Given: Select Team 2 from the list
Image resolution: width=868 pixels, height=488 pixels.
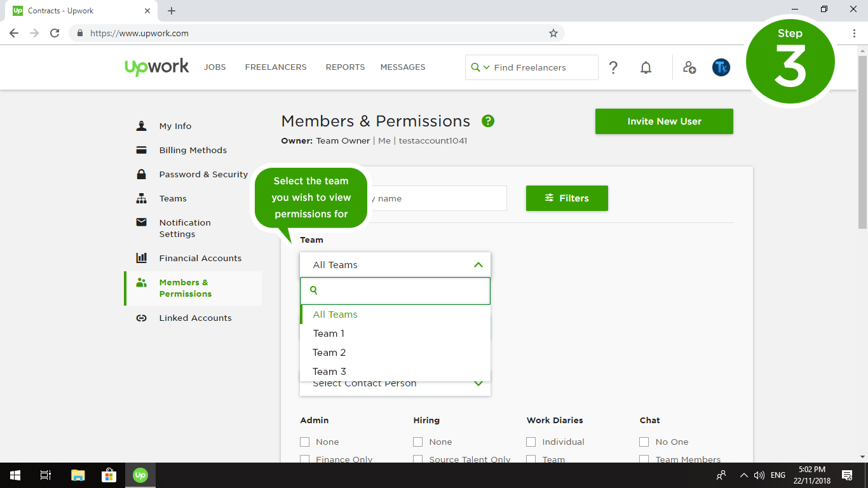Looking at the screenshot, I should 329,353.
